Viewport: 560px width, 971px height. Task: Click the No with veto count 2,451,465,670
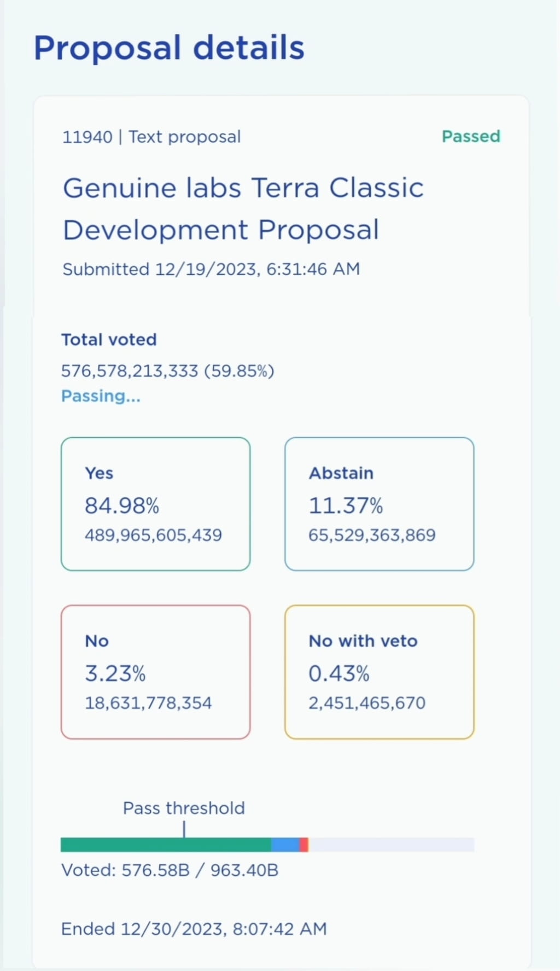click(367, 703)
